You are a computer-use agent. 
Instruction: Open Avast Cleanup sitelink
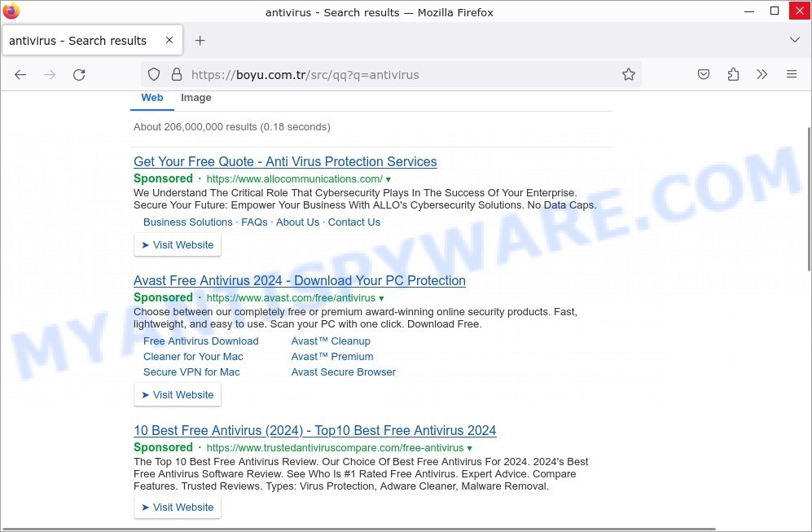tap(331, 341)
